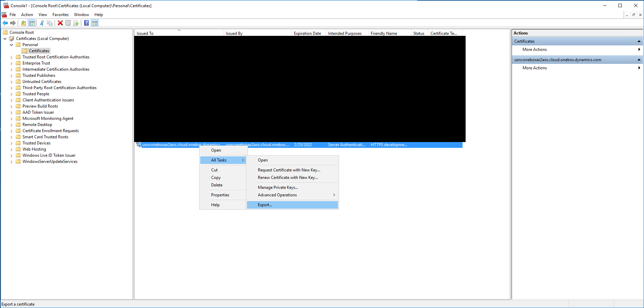Click the Export List toolbar icon
The height and width of the screenshot is (308, 644).
point(76,23)
